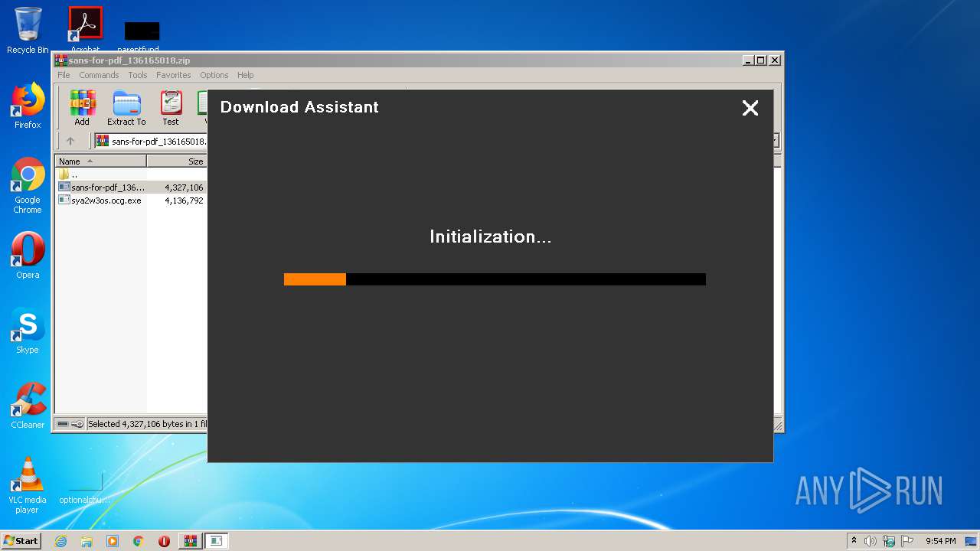
Task: Click the network tray icon
Action: [889, 541]
